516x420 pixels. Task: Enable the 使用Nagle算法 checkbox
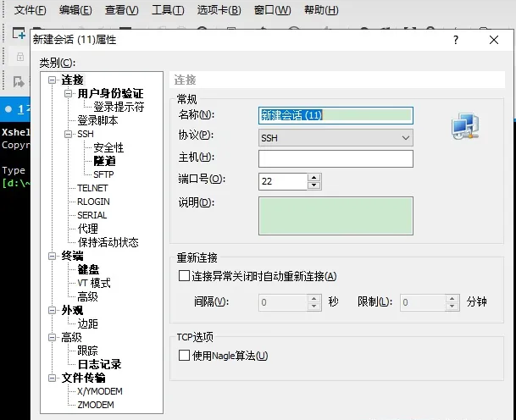coord(184,356)
